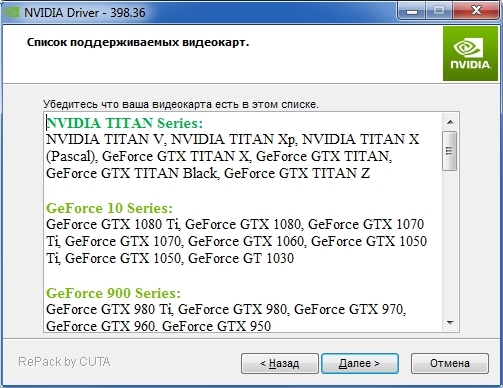Click the NVIDIA icon in title bar

[x=11, y=12]
